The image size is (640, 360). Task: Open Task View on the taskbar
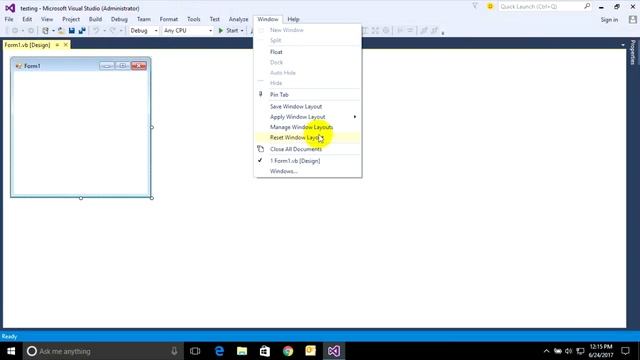195,351
